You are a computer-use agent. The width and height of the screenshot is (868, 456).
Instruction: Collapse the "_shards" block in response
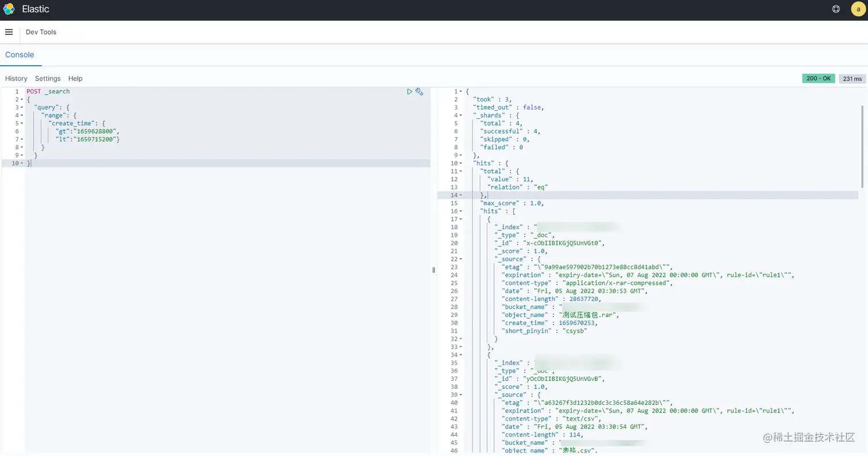pos(460,115)
